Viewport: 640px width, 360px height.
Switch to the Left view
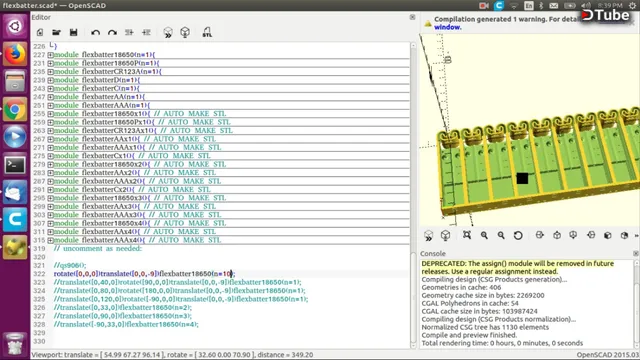[x=591, y=235]
